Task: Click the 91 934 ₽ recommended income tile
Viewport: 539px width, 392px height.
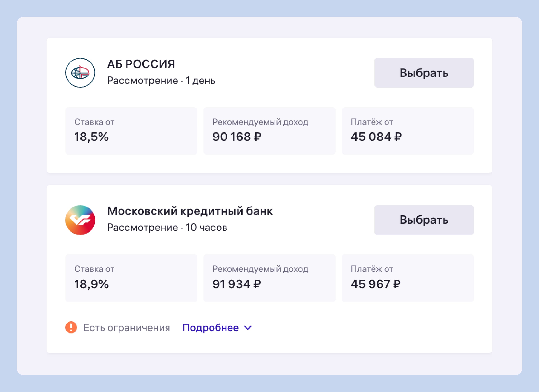Action: [269, 278]
